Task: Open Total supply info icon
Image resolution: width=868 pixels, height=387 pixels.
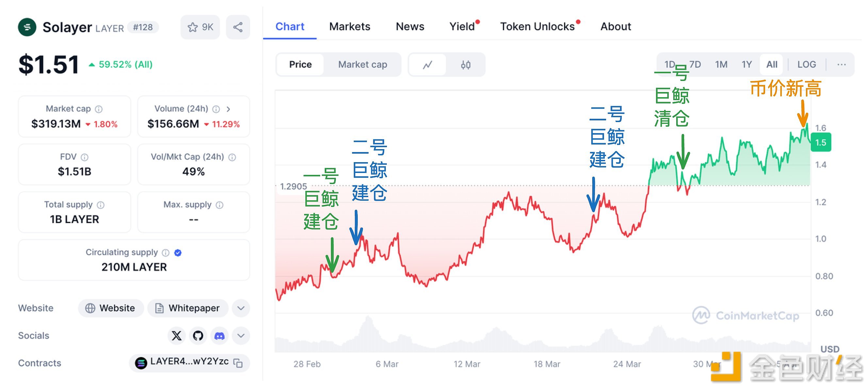Action: [x=101, y=205]
